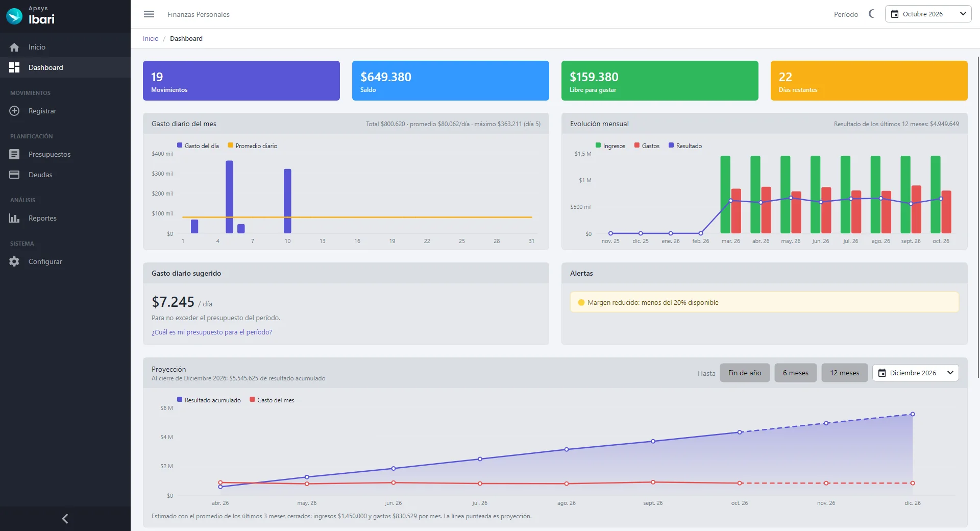The image size is (980, 531).
Task: Select the '12 meses' projection button
Action: [x=845, y=373]
